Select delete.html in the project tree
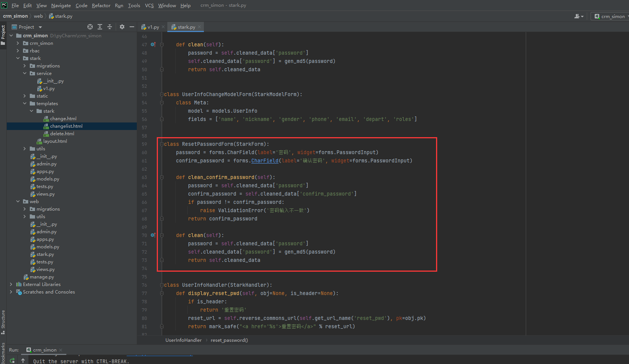The width and height of the screenshot is (629, 364). [x=62, y=134]
